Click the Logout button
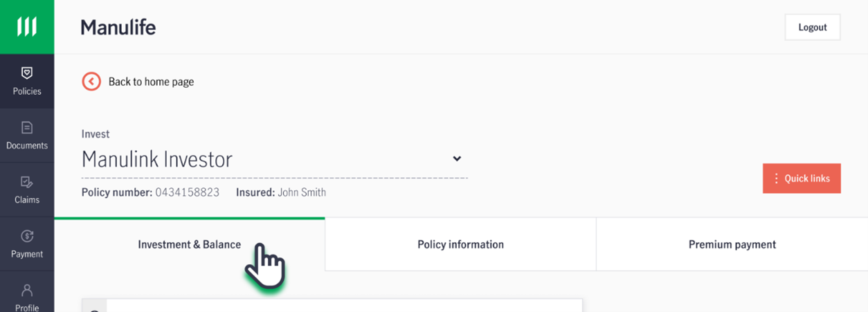The width and height of the screenshot is (868, 312). point(813,27)
